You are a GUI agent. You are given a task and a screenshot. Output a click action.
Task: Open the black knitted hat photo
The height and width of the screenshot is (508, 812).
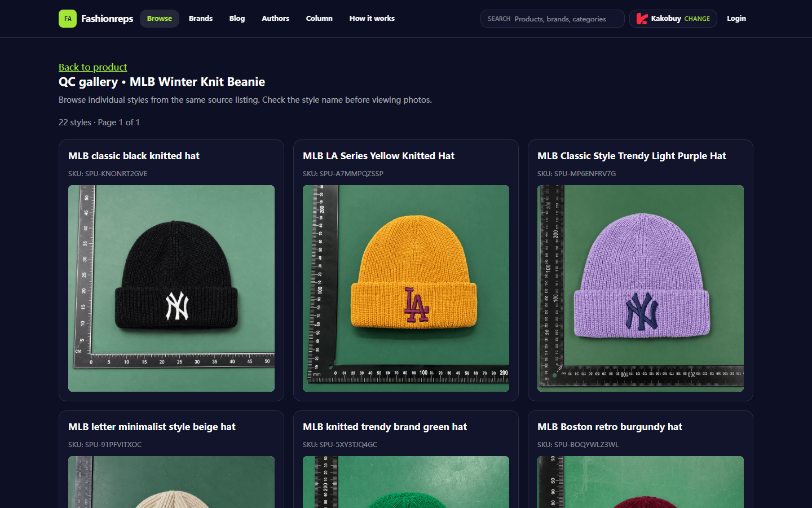171,288
